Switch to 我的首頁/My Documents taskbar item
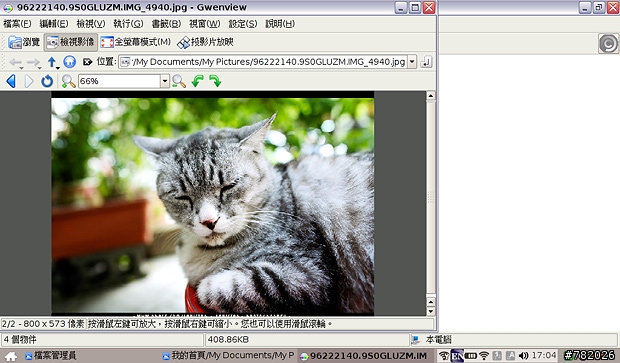620x363 pixels. click(229, 356)
